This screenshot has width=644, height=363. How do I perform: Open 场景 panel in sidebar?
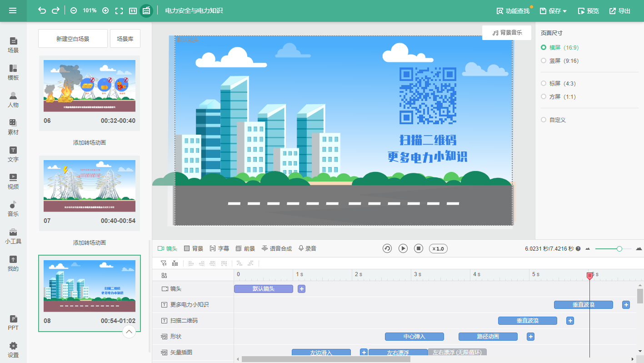point(13,45)
